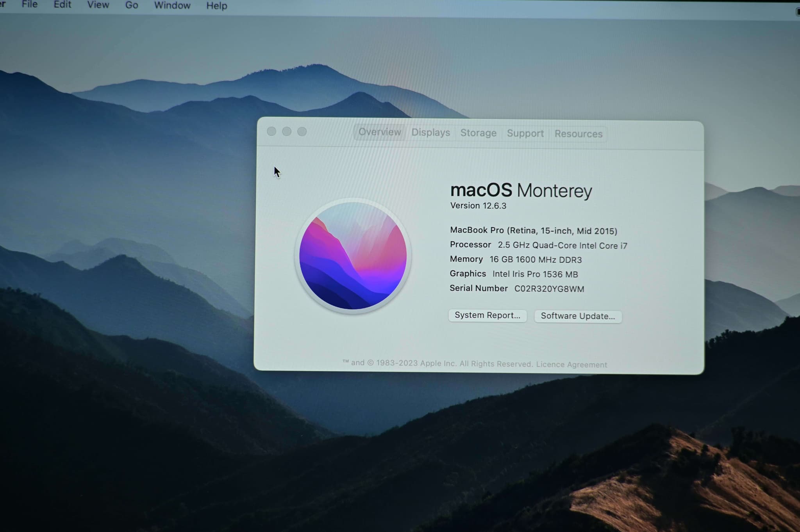
Task: Switch to the Resources tab
Action: (x=579, y=134)
